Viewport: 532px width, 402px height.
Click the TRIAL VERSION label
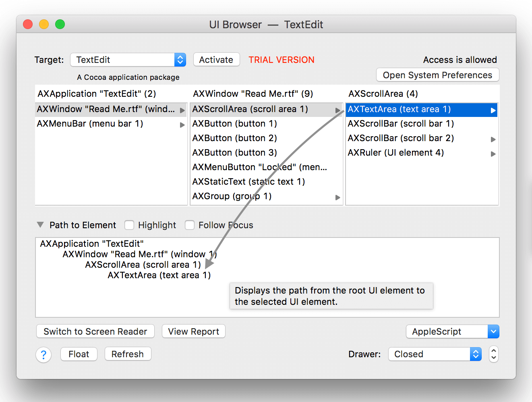[x=282, y=60]
